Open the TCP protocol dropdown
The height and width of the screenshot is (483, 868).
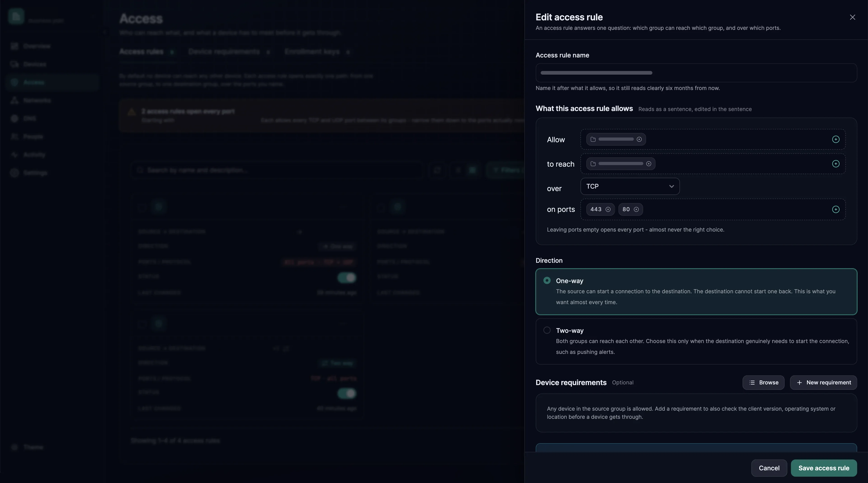[x=630, y=186]
